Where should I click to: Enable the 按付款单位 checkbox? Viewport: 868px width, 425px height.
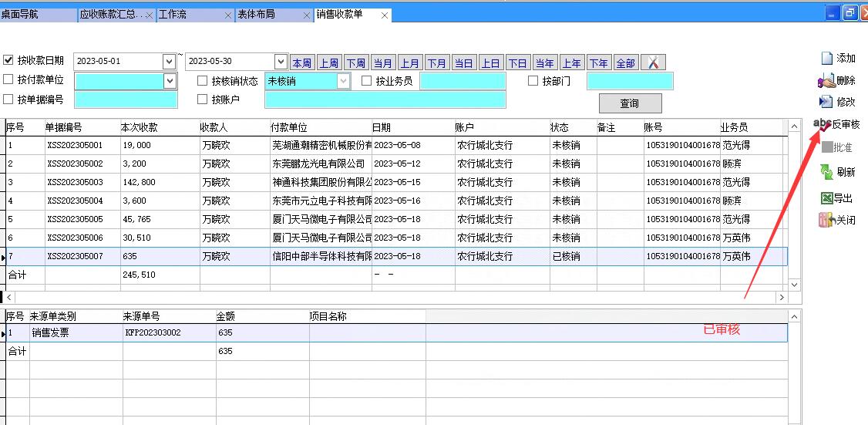pos(8,79)
